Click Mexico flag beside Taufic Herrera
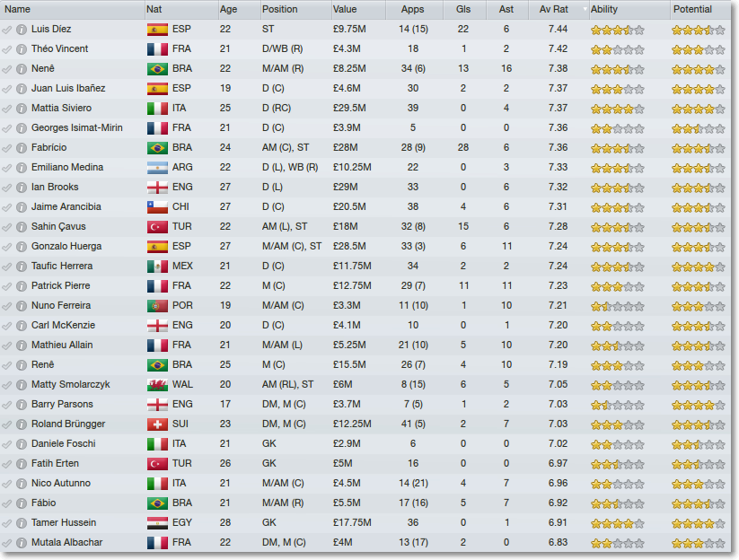Viewport: 739px width, 560px height. click(157, 267)
